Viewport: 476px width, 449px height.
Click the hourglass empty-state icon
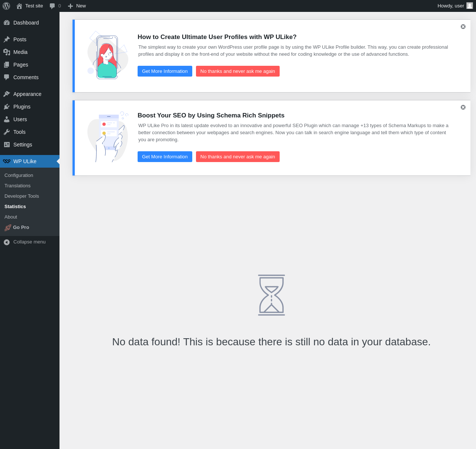coord(271,295)
